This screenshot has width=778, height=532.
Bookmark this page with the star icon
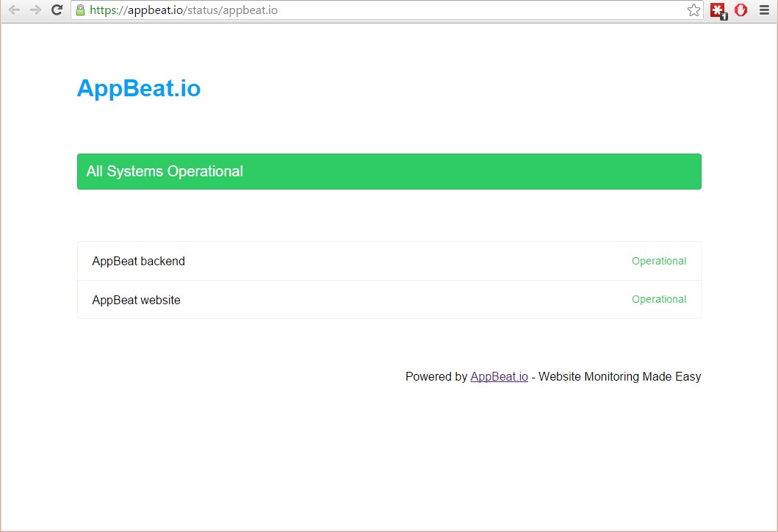(x=694, y=10)
